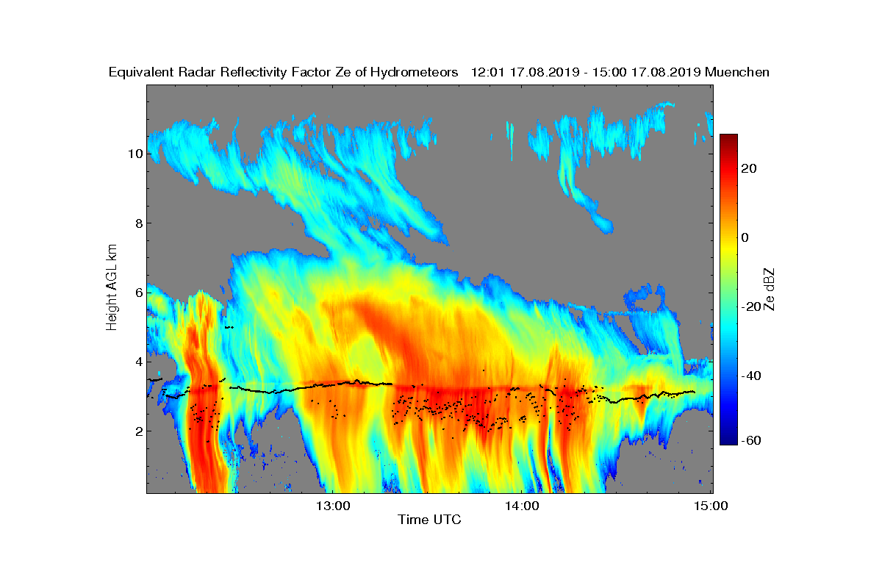Click the dark blue bottom of the colorbar
This screenshot has height=588, width=882.
coord(728,440)
